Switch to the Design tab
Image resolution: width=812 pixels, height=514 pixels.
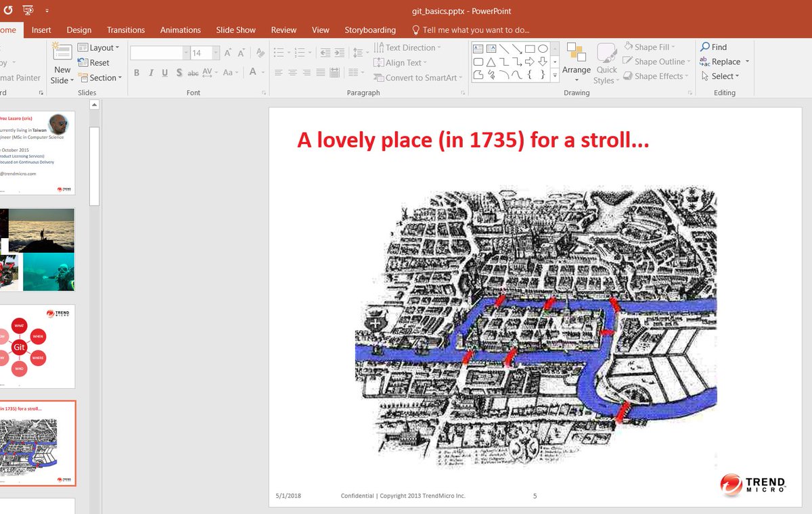click(79, 30)
